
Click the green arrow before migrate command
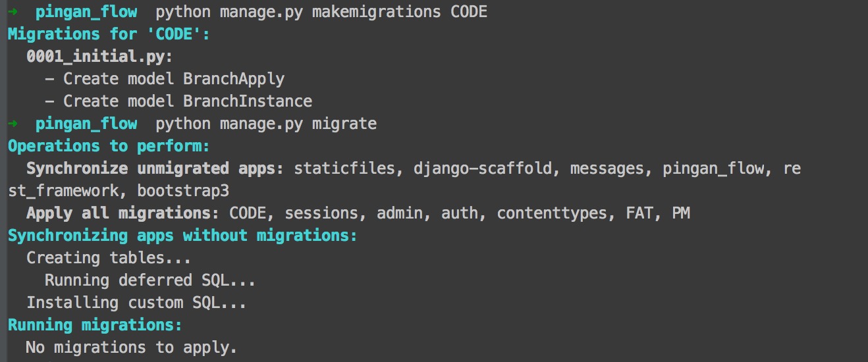[13, 124]
